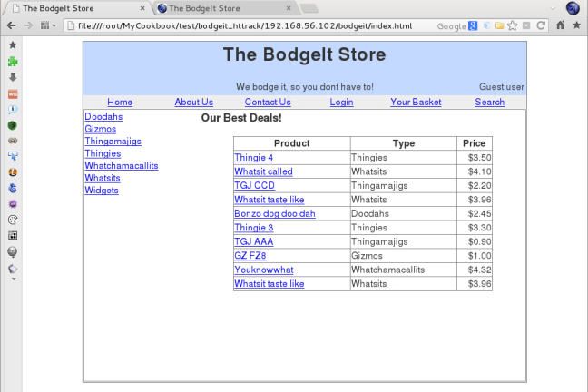The width and height of the screenshot is (588, 392).
Task: Click the address bar showing the index.html URL
Action: (x=244, y=26)
